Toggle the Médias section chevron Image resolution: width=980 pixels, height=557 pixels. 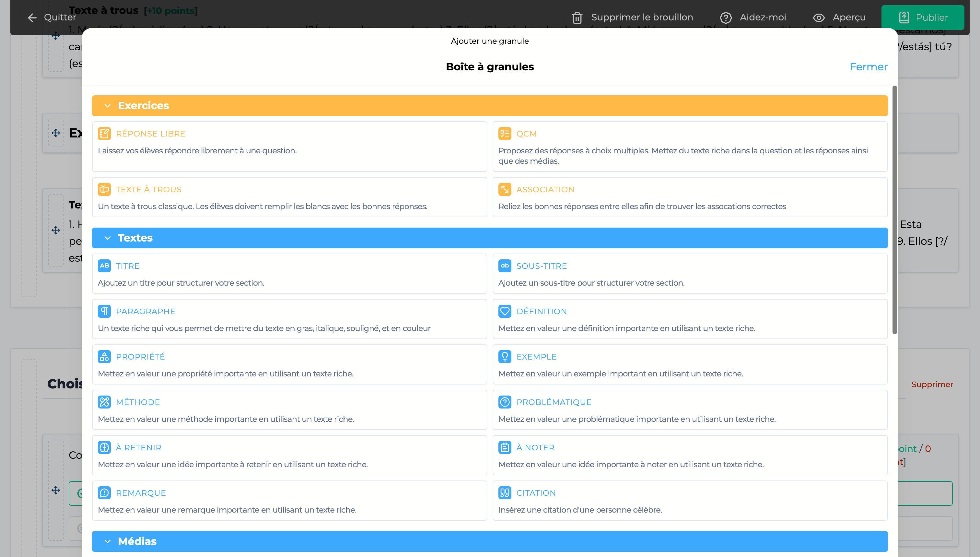coord(108,541)
